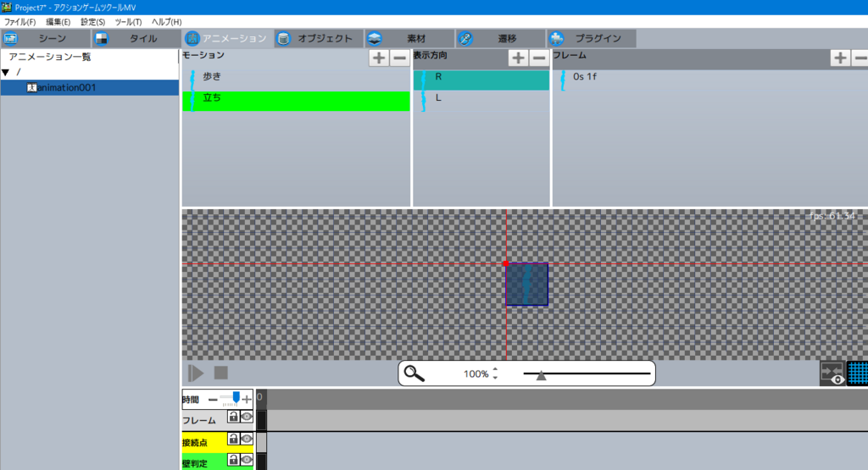Click the 100% zoom value field
The height and width of the screenshot is (470, 868).
(476, 374)
